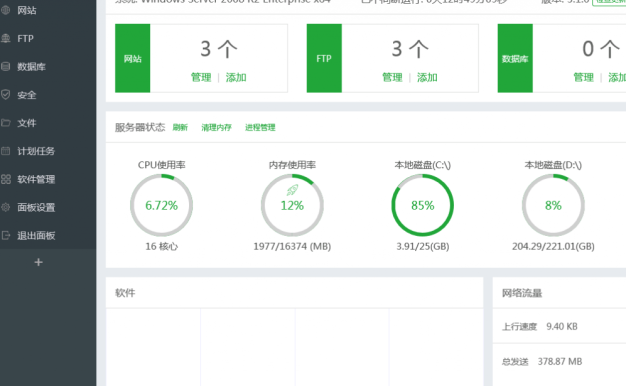Screen dimensions: 626x386
Task: Click the database icon beside 数据库
Action: tap(6, 66)
